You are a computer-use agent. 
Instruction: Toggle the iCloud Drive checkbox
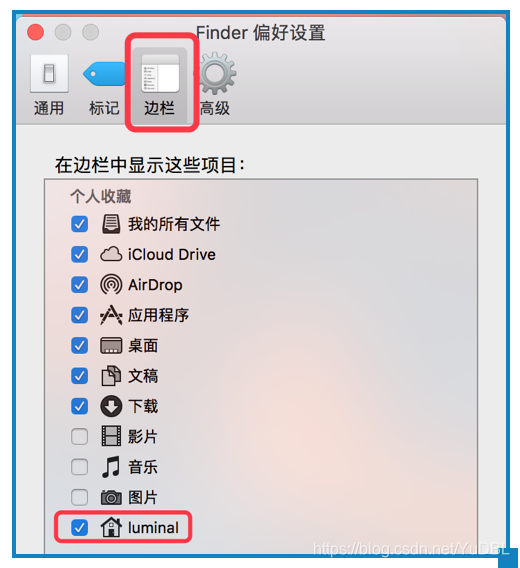coord(79,254)
